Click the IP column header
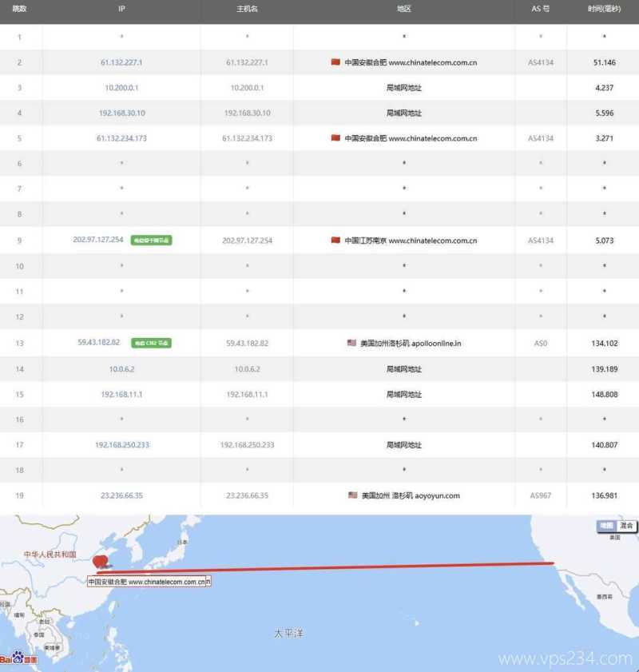 121,9
